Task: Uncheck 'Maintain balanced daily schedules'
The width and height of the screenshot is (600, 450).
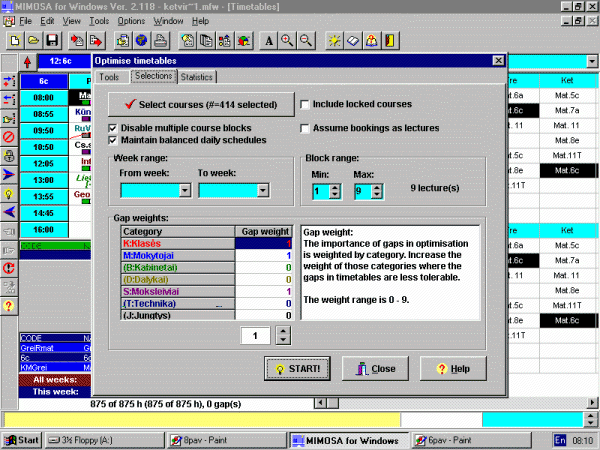Action: pyautogui.click(x=114, y=141)
